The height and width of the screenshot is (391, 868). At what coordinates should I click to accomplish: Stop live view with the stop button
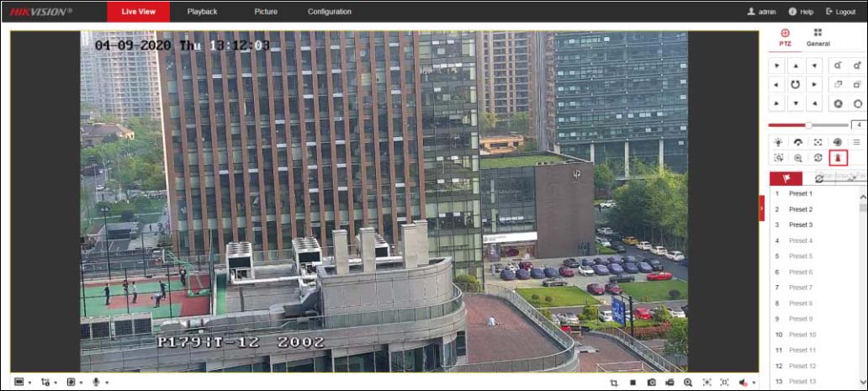[x=632, y=382]
